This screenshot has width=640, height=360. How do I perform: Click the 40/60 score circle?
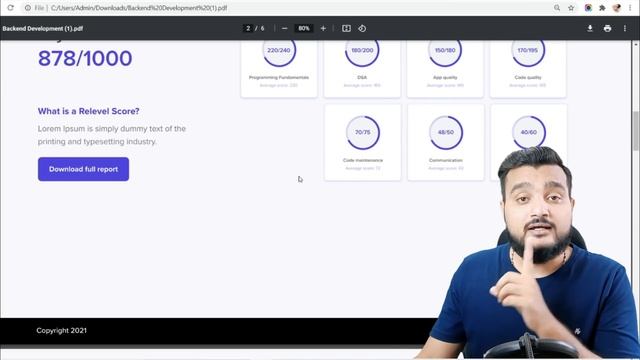[x=529, y=132]
